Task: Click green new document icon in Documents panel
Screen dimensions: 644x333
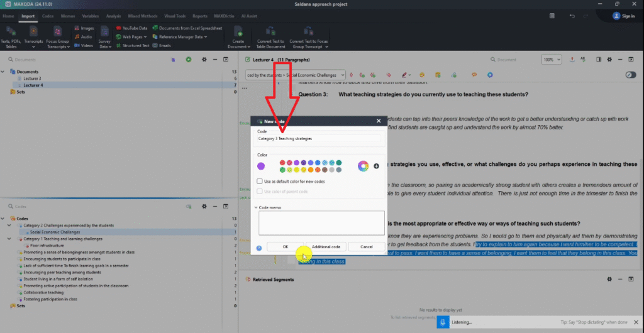Action: (188, 59)
